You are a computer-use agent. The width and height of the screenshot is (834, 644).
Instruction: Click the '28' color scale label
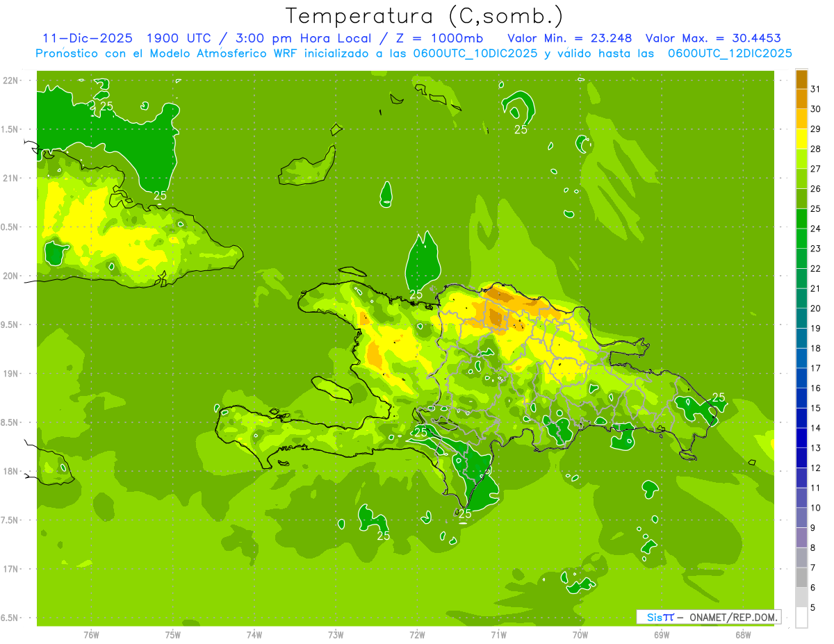click(x=815, y=149)
